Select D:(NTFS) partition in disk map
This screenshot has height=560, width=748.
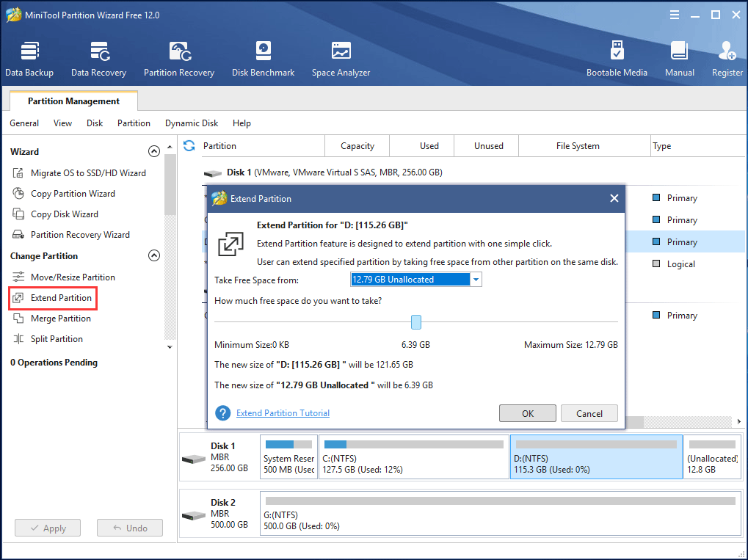[x=596, y=457]
